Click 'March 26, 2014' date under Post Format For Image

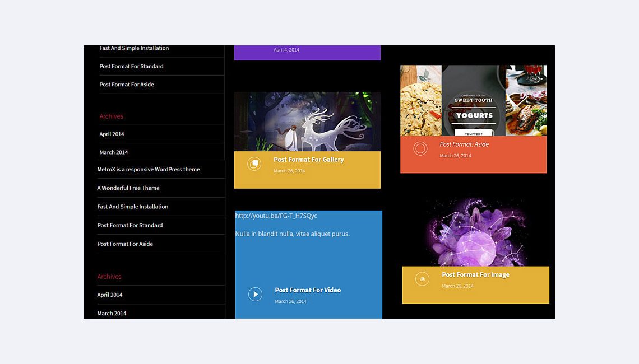tap(457, 286)
